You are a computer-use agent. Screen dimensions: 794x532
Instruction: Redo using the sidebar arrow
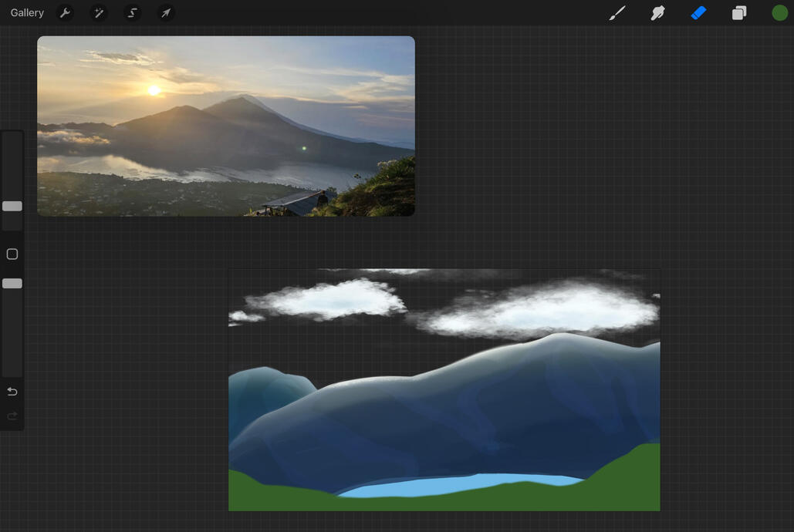coord(12,416)
